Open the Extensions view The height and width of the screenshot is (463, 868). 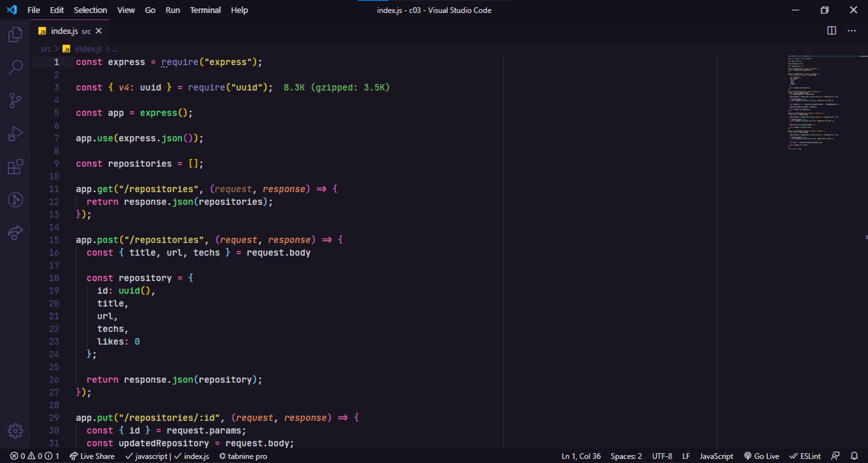click(15, 167)
